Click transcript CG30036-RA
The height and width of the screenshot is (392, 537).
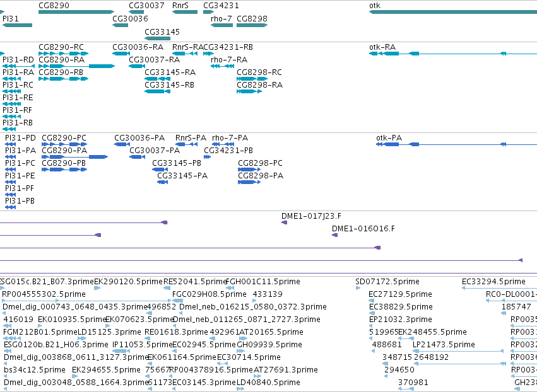[x=138, y=47]
